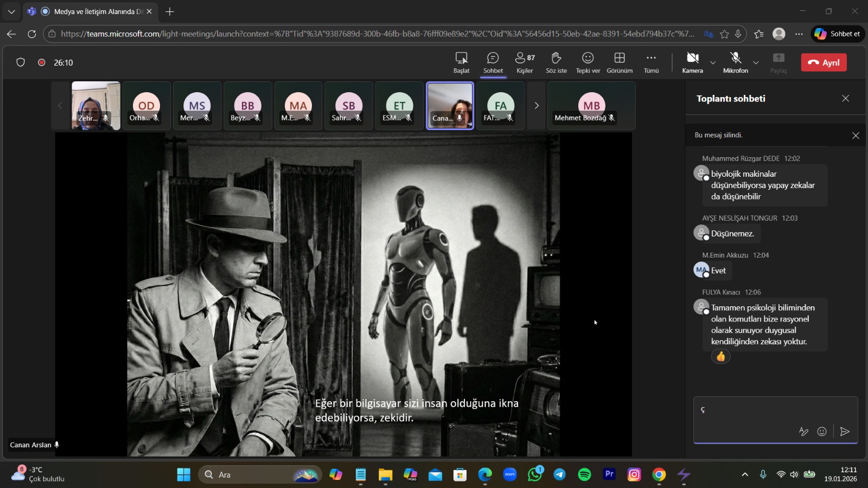Leave the meeting with Ayrıl
Screen dimensions: 868x488
(824, 62)
